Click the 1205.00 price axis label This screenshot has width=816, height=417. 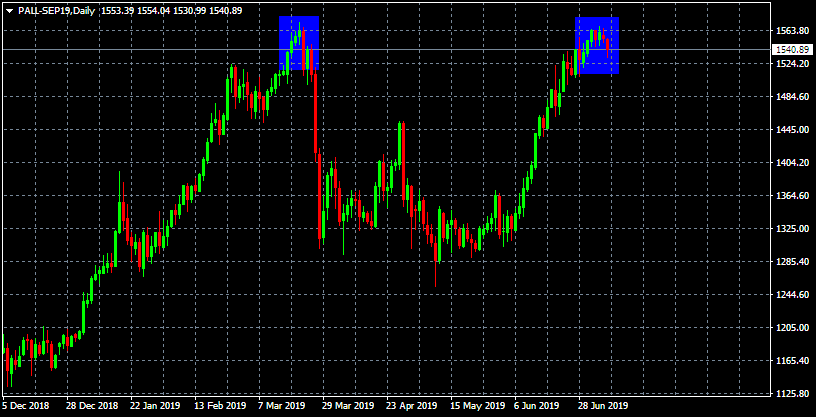(792, 327)
